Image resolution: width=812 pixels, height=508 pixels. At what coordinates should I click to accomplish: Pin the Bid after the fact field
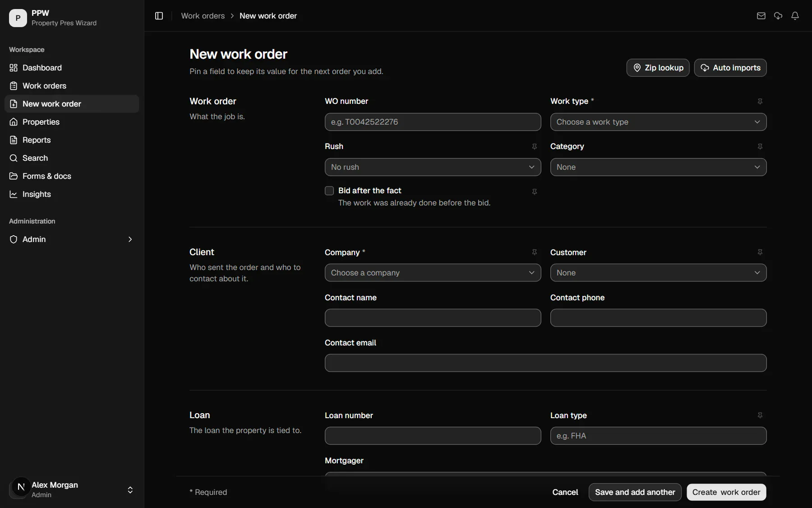(535, 192)
